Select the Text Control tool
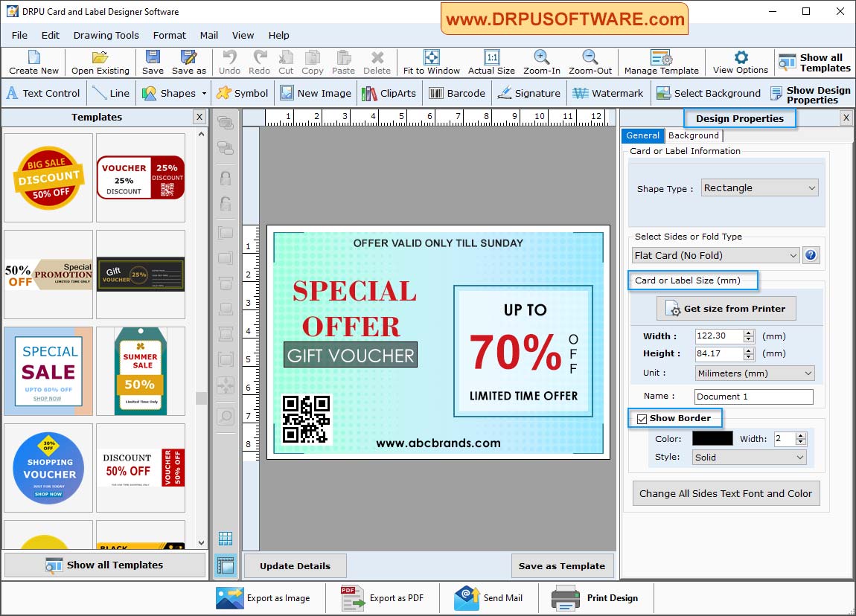The width and height of the screenshot is (856, 616). (45, 93)
